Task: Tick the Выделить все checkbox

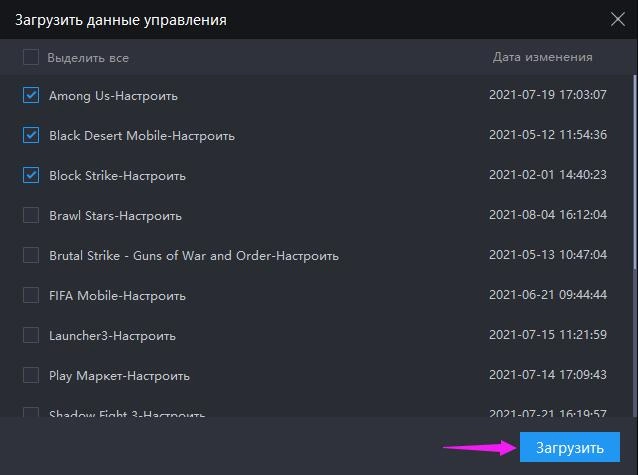Action: click(x=31, y=58)
